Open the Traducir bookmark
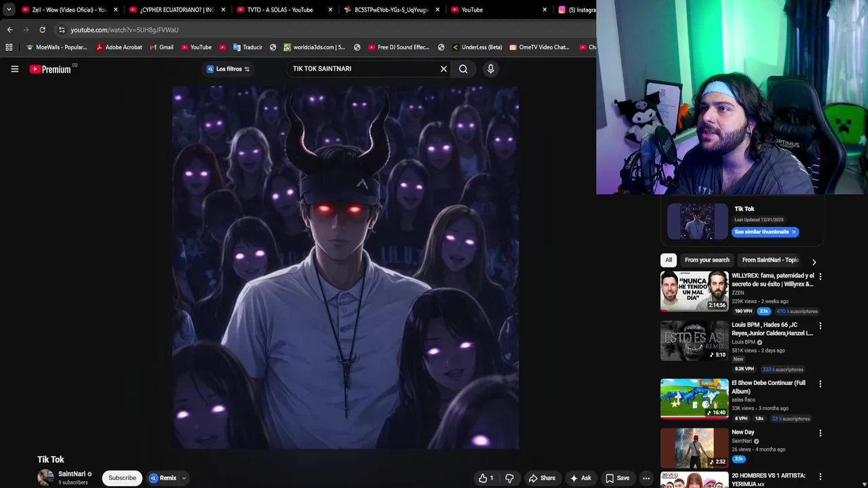This screenshot has height=488, width=868. (x=248, y=47)
